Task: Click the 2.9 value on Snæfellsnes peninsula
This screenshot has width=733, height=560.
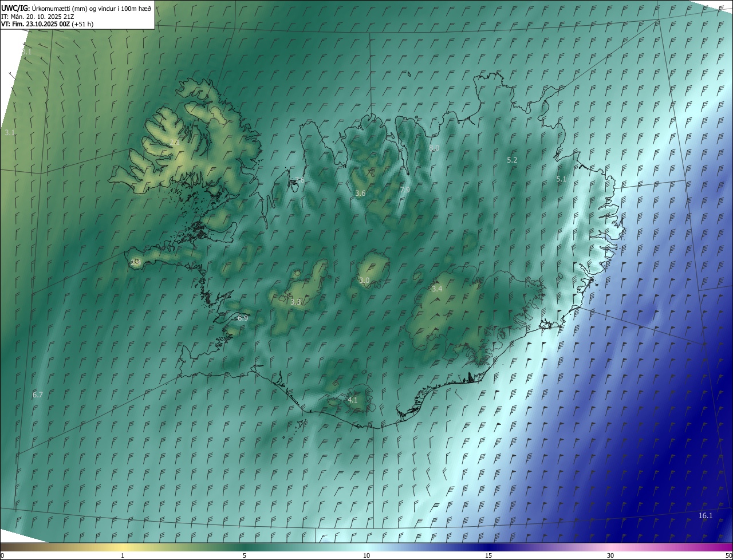Action: click(x=136, y=262)
